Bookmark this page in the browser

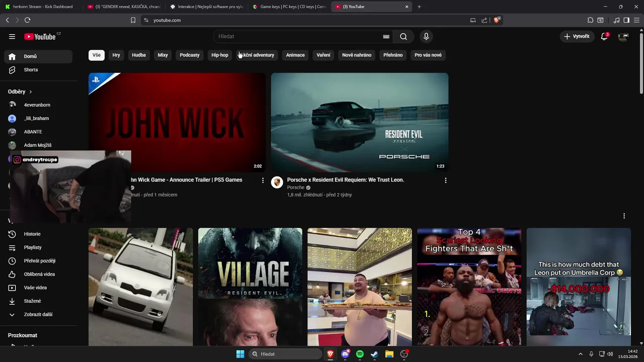[x=133, y=20]
